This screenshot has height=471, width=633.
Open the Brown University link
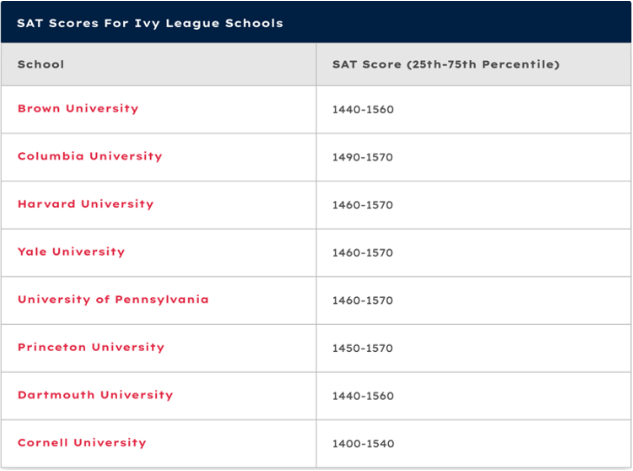[78, 109]
